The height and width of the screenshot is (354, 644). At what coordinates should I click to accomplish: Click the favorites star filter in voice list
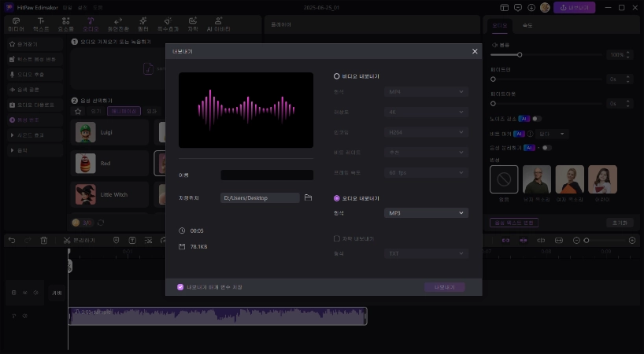point(78,111)
